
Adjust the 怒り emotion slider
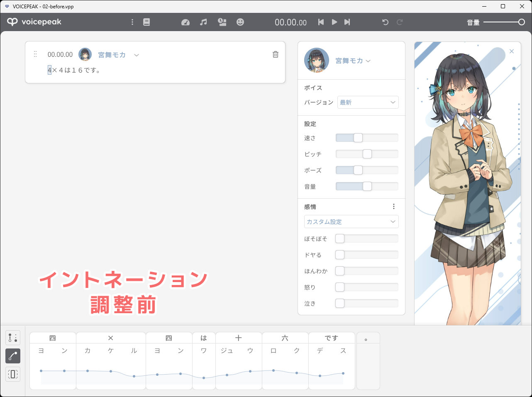point(367,287)
